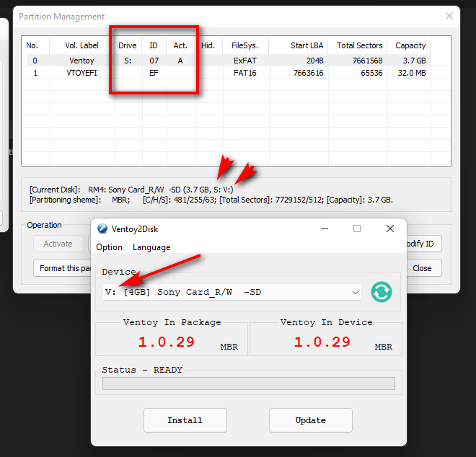The height and width of the screenshot is (457, 476).
Task: Click the Partitioning scheme info line
Action: (x=211, y=200)
